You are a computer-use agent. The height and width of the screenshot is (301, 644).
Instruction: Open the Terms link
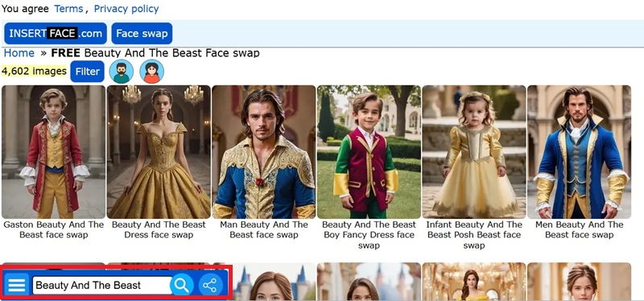click(x=68, y=9)
